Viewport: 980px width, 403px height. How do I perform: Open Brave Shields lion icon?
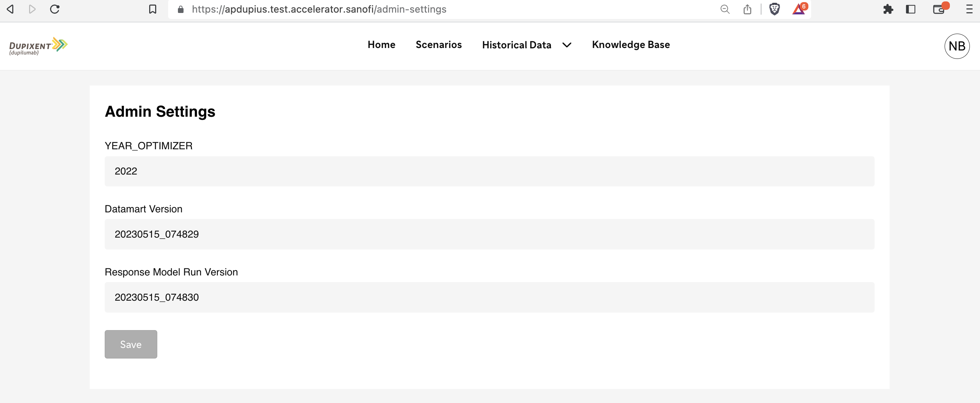point(774,9)
